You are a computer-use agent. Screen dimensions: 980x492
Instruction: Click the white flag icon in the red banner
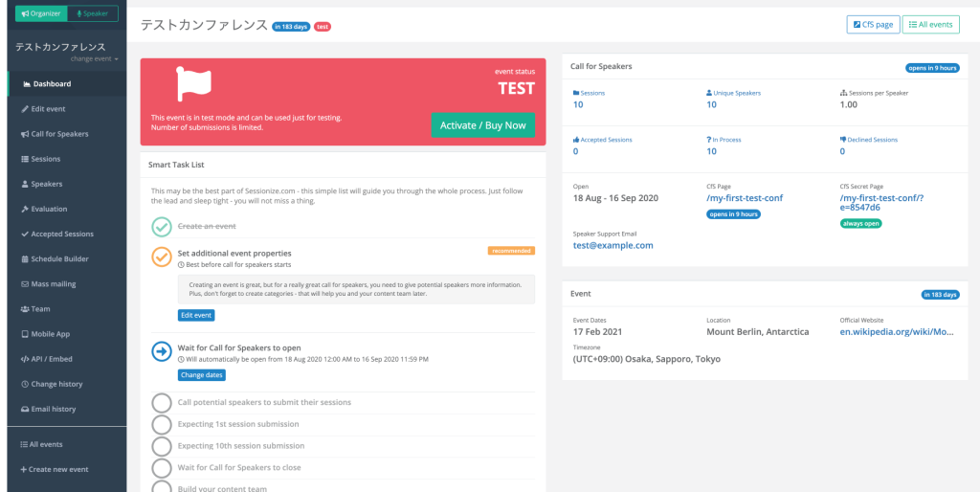click(193, 84)
